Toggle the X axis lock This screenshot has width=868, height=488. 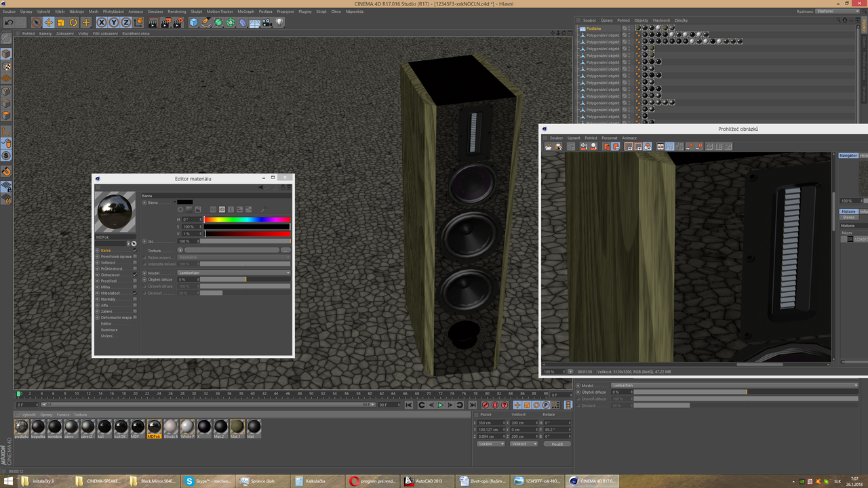(x=102, y=22)
